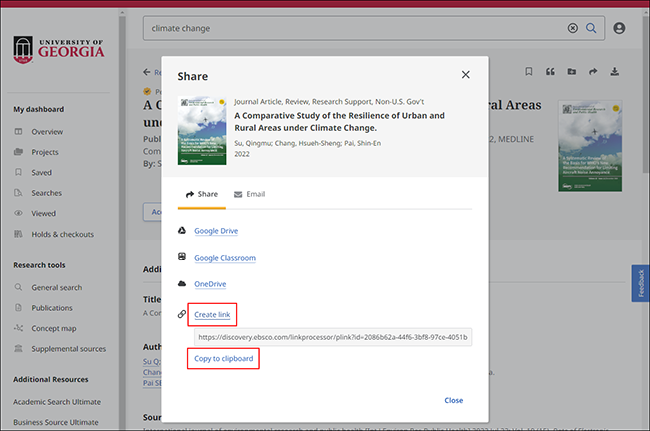Click the Searches icon in sidebar
The width and height of the screenshot is (650, 431).
pyautogui.click(x=18, y=193)
